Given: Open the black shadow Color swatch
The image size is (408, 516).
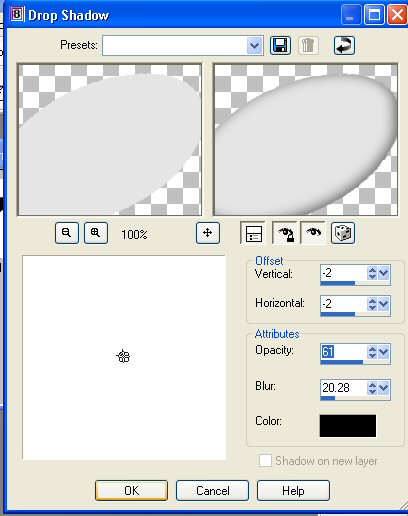Looking at the screenshot, I should click(348, 426).
